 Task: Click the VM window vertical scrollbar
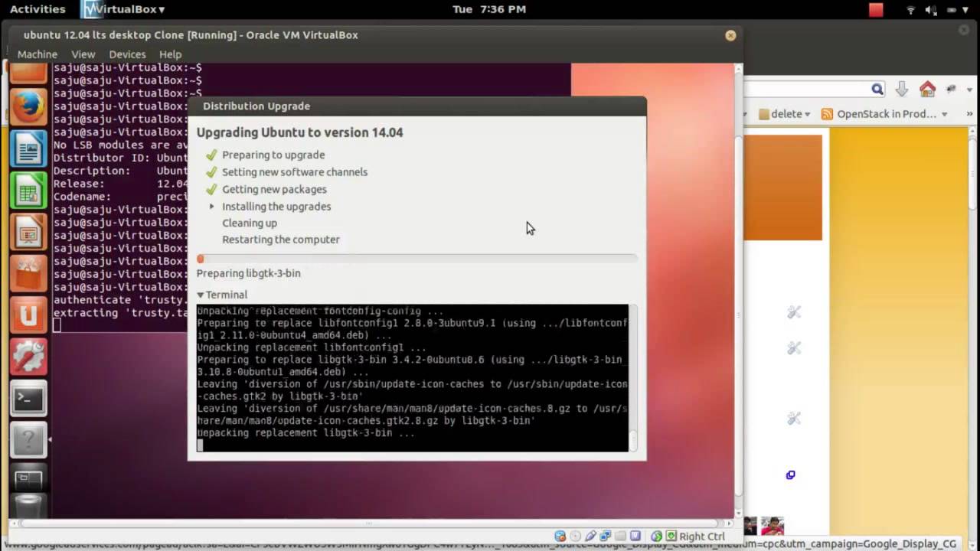(x=739, y=291)
